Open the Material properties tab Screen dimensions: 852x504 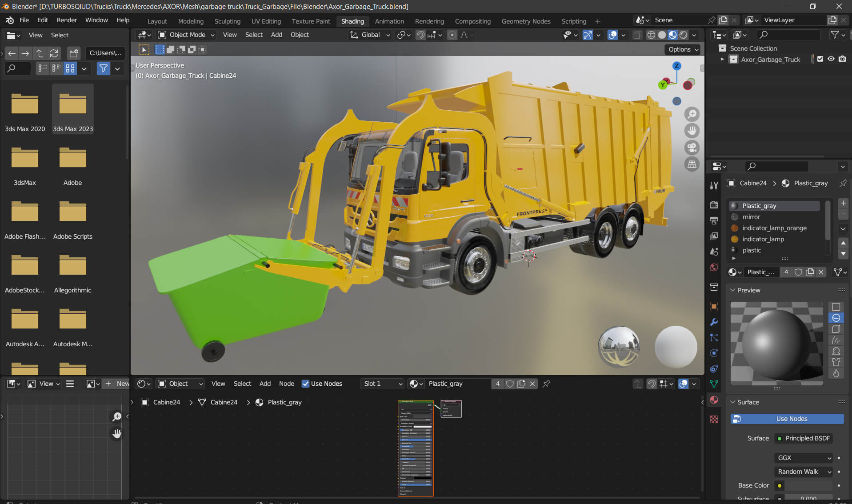(714, 400)
